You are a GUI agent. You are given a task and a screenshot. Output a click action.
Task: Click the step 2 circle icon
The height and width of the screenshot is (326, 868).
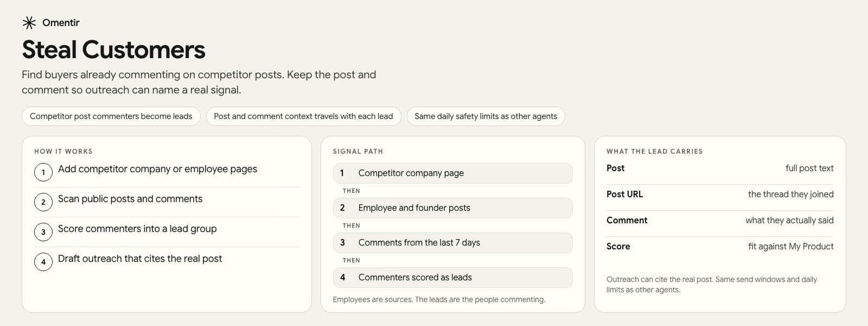tap(43, 202)
